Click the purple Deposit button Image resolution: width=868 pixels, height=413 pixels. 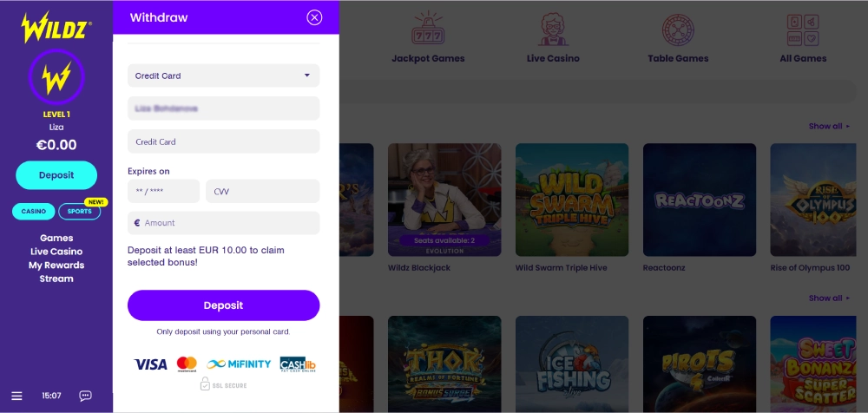(x=224, y=305)
